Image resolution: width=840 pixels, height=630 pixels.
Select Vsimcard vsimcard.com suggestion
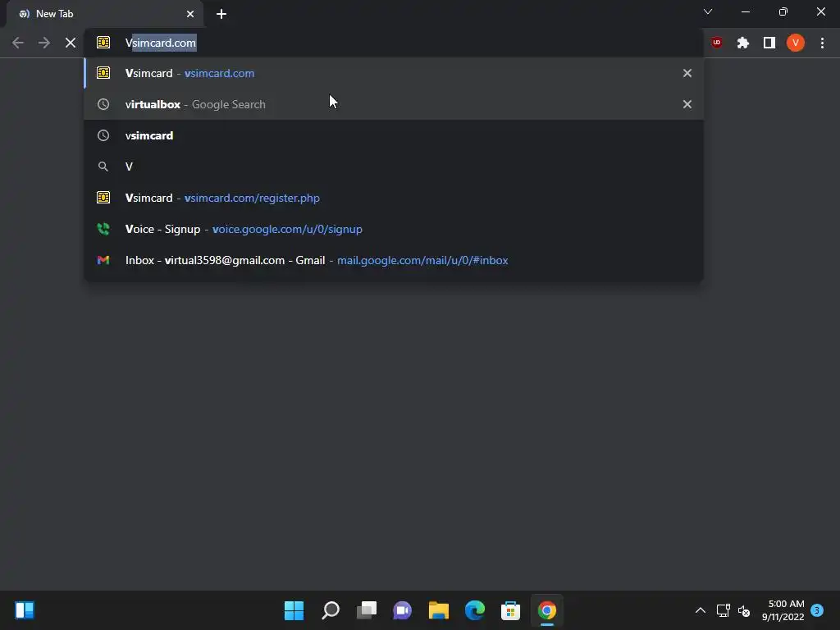(x=394, y=73)
